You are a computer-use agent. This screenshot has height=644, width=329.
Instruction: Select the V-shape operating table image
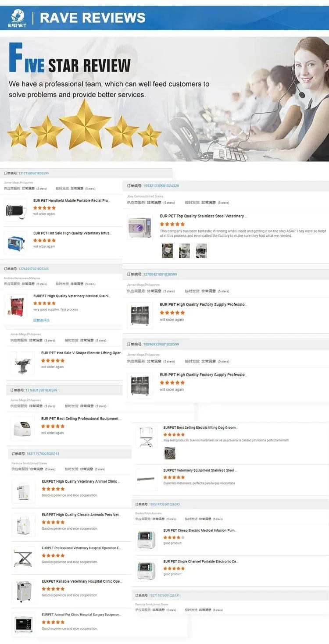pos(22,363)
